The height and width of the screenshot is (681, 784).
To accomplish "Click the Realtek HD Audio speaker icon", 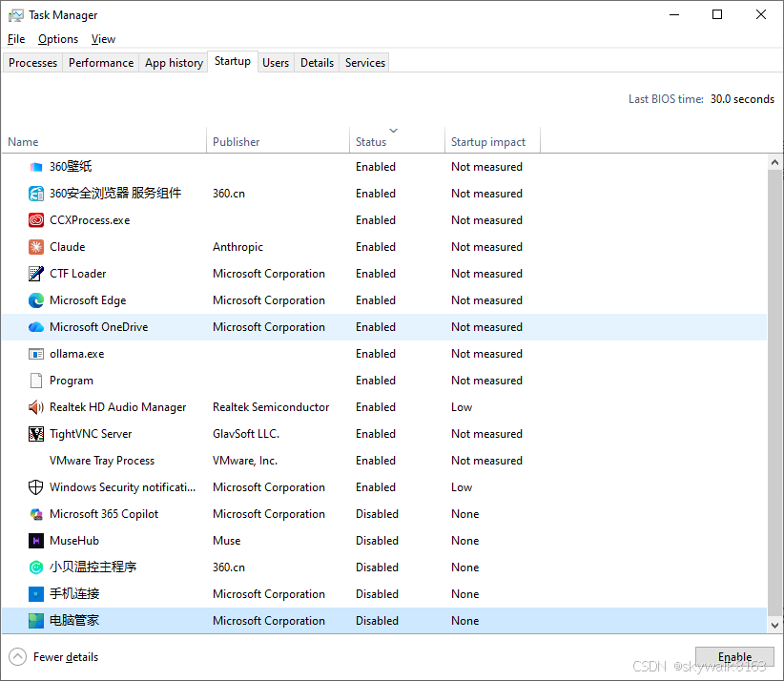I will 36,407.
